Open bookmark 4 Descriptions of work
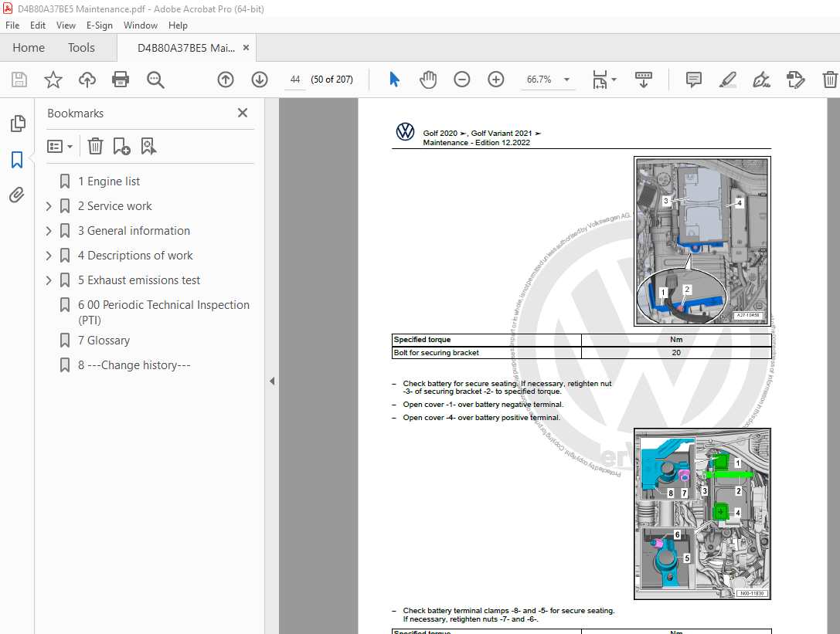This screenshot has height=634, width=840. coord(135,256)
